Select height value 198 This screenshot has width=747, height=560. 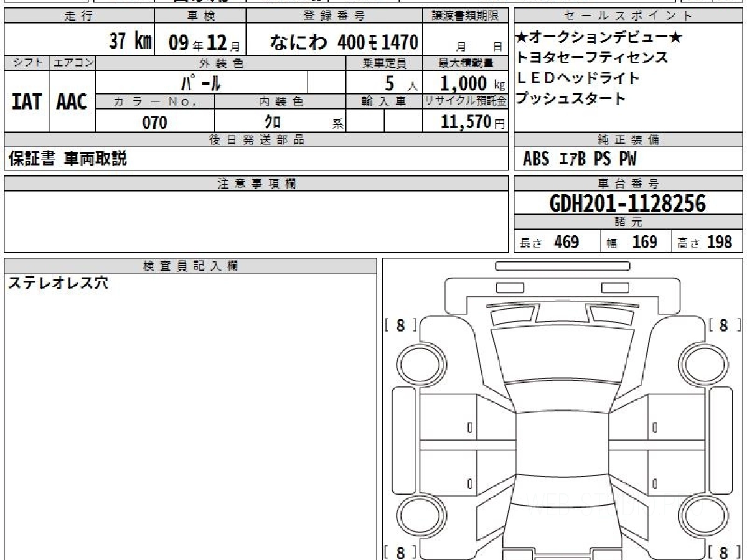point(720,242)
